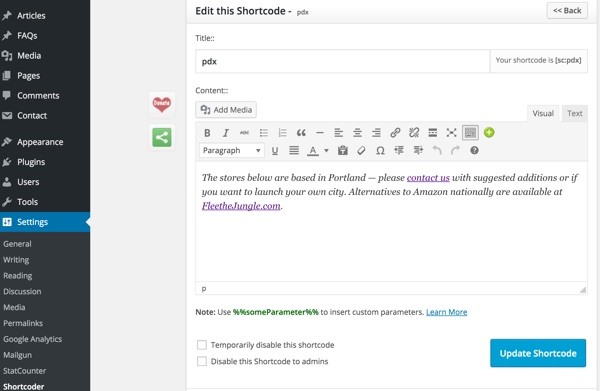Screen dimensions: 600x391
Task: Align text right
Action: point(376,133)
